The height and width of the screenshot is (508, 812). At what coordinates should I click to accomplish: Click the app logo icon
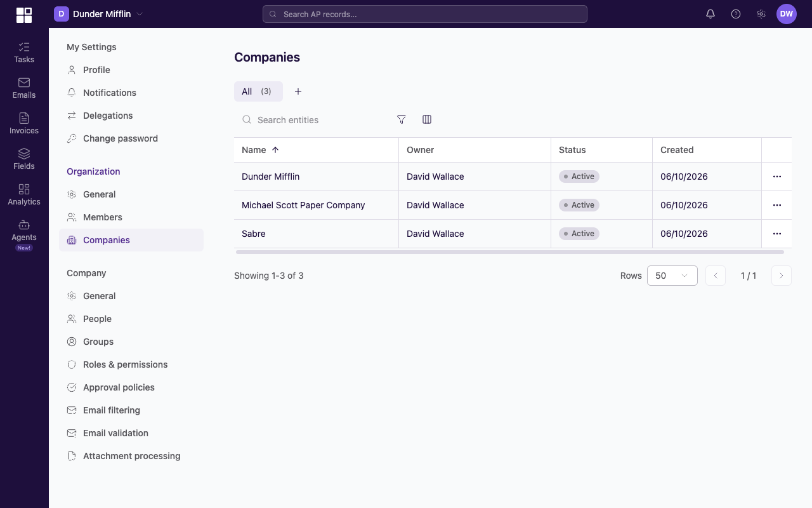point(24,15)
